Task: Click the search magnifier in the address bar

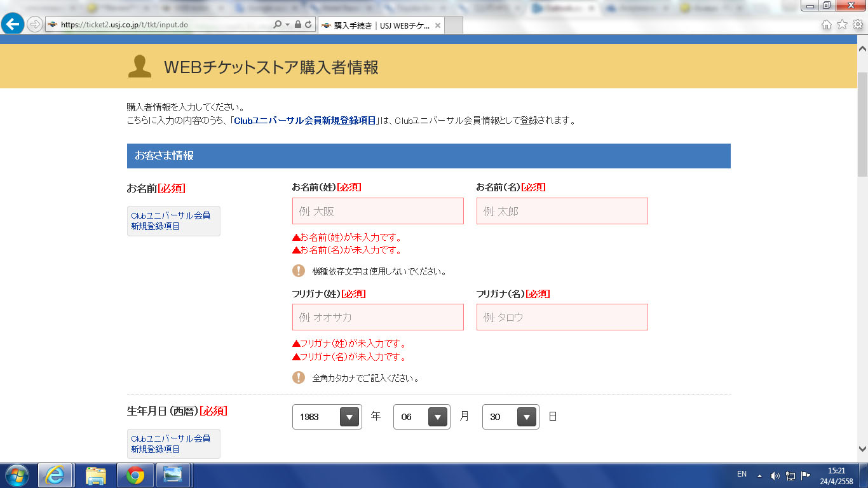Action: pos(277,25)
